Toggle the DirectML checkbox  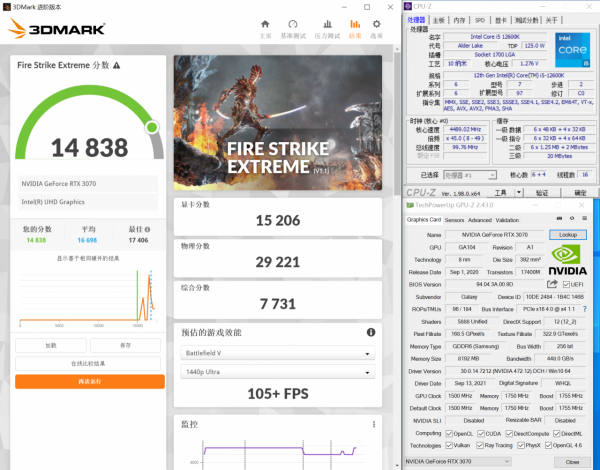pos(557,434)
